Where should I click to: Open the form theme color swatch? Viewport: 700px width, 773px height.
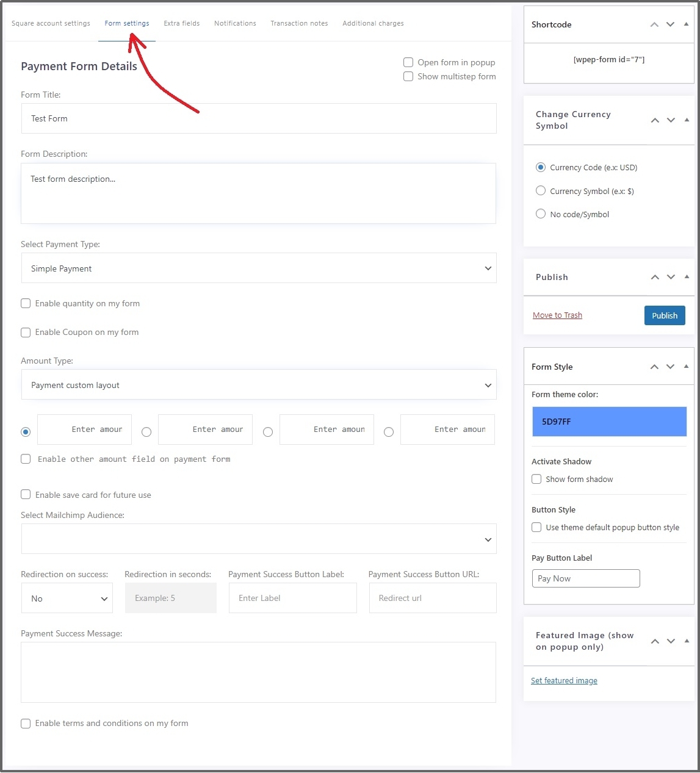[x=608, y=422]
